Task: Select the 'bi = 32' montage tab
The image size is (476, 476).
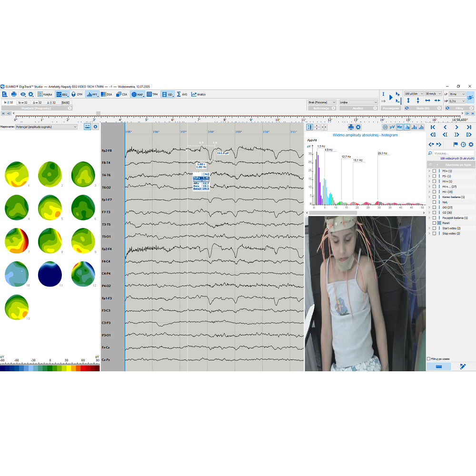Action: [22, 102]
